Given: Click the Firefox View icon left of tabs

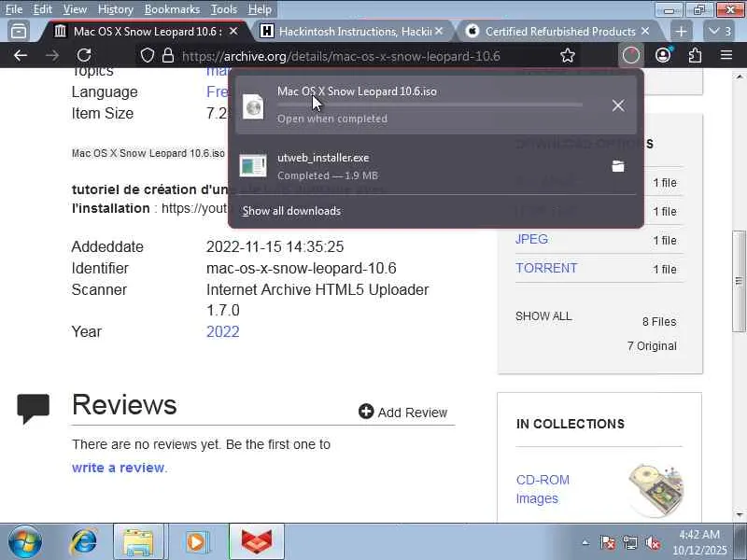Looking at the screenshot, I should click(19, 32).
